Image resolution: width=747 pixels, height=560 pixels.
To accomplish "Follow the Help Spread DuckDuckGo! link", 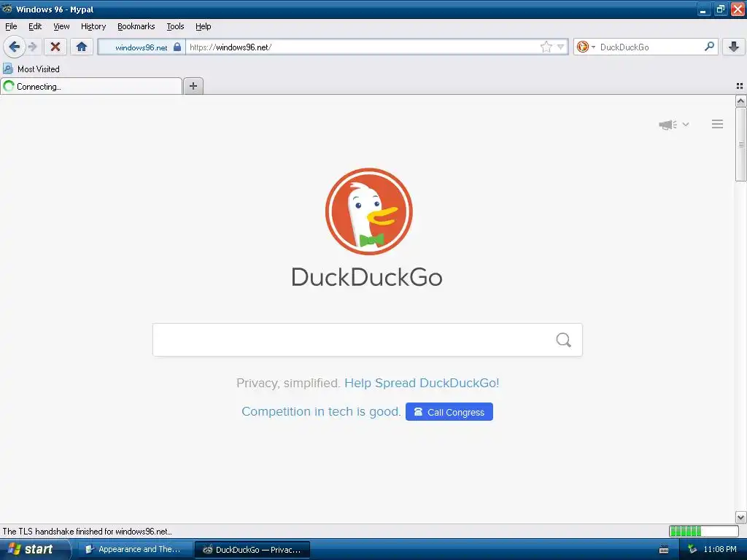I will tap(422, 383).
